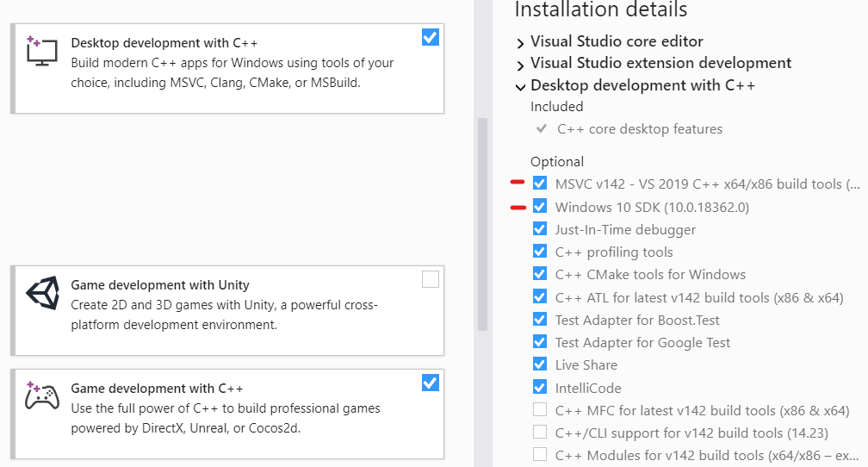Collapse Desktop development with C++ details
This screenshot has height=467, width=868.
520,86
